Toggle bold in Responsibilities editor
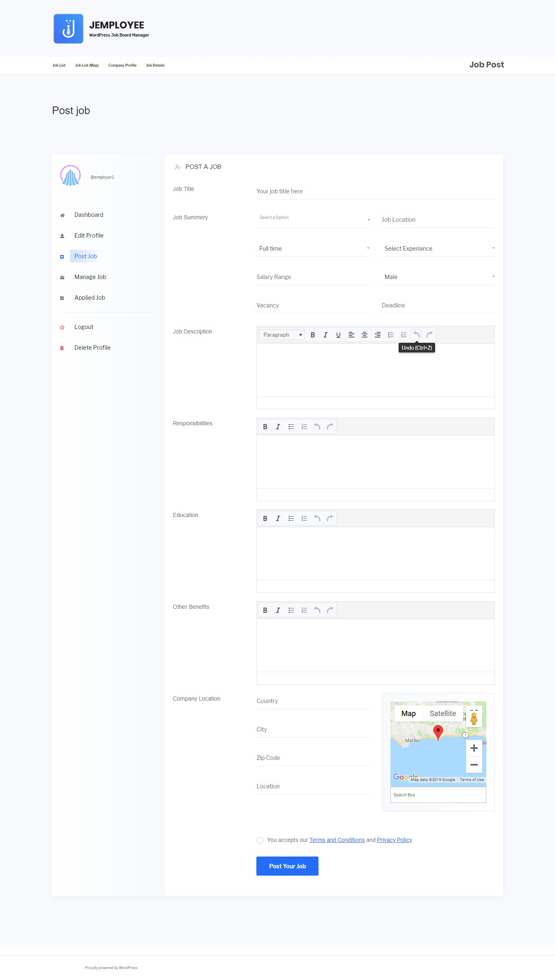 click(x=265, y=426)
